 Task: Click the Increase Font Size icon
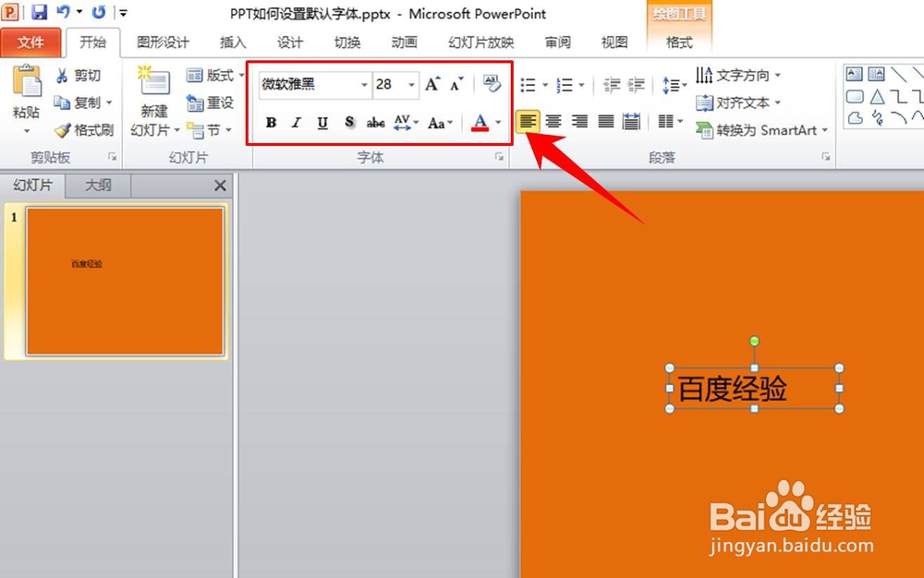point(432,84)
